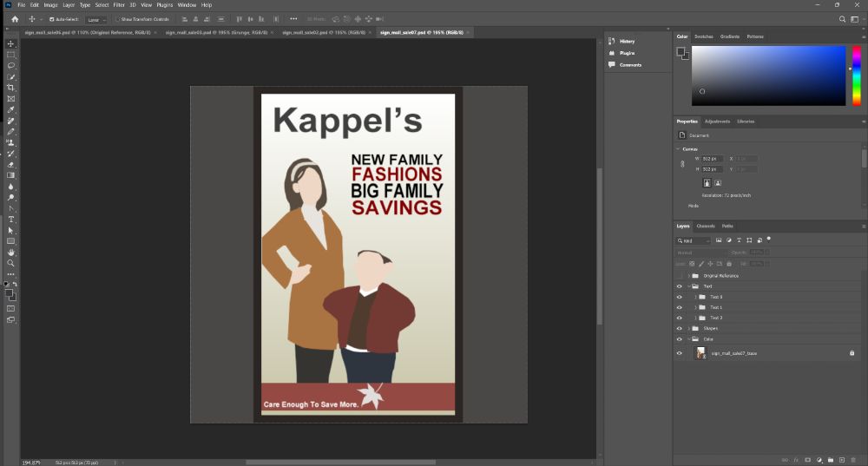The image size is (868, 466).
Task: Select the Blur tool
Action: (10, 187)
